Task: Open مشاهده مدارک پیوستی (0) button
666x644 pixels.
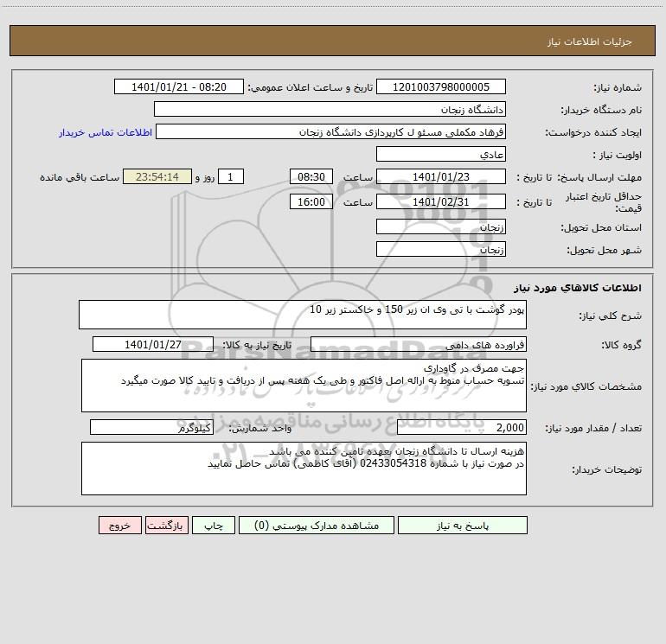Action: pos(317,526)
